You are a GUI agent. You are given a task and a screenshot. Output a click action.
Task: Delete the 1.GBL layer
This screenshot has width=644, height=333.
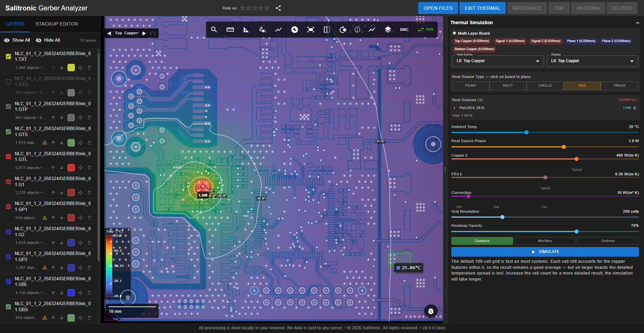click(89, 293)
